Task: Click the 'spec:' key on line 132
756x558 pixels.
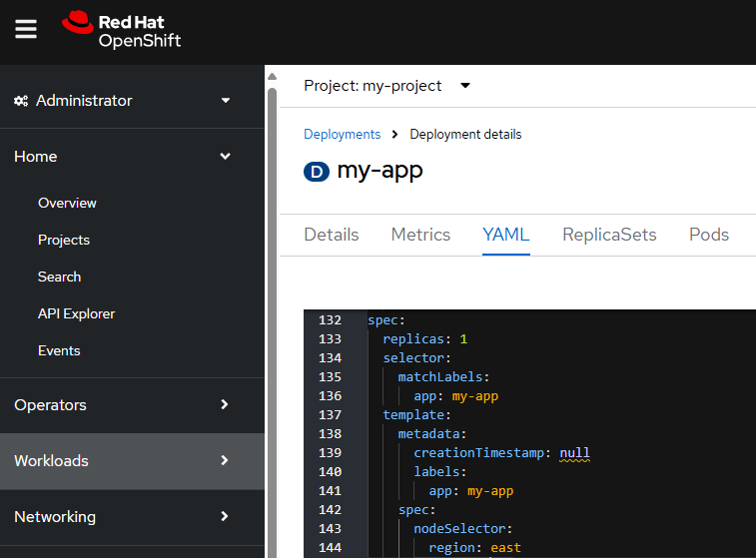Action: [386, 320]
